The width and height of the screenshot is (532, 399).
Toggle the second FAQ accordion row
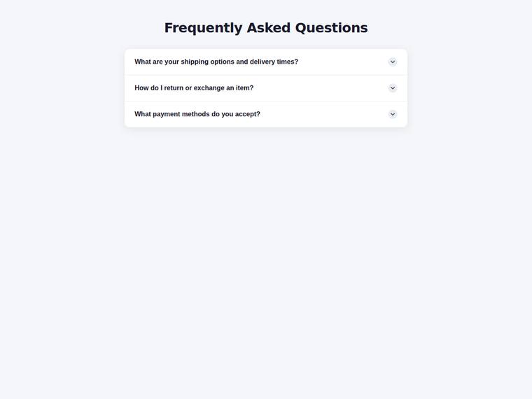(x=266, y=88)
